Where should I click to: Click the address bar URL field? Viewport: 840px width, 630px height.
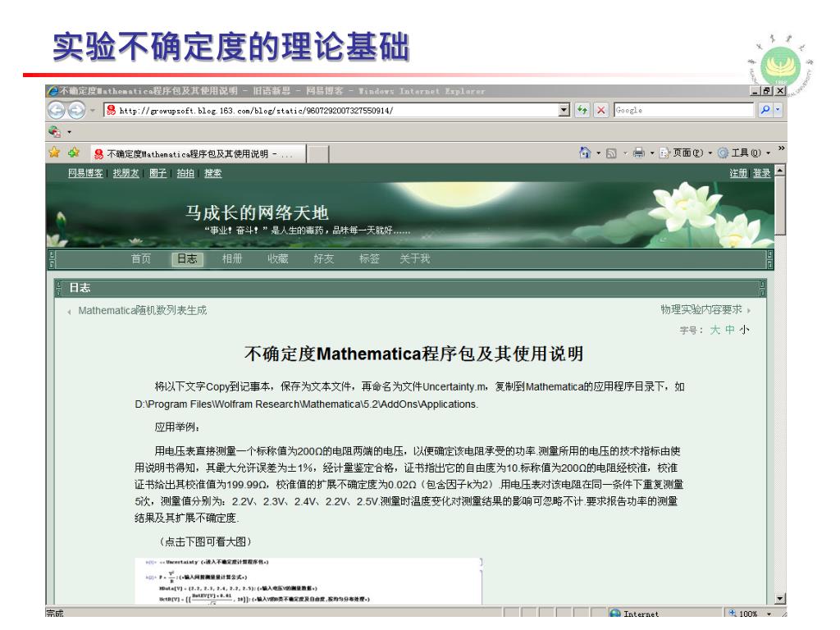pyautogui.click(x=330, y=111)
